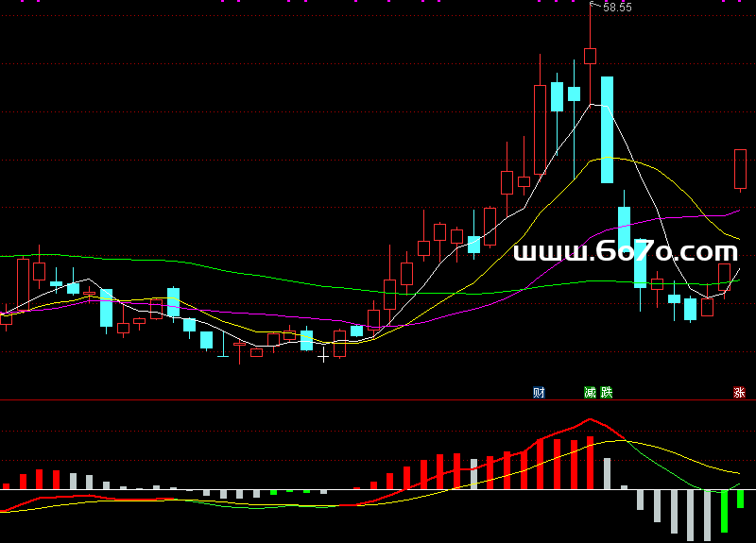Click the green 减 marker

tap(590, 392)
